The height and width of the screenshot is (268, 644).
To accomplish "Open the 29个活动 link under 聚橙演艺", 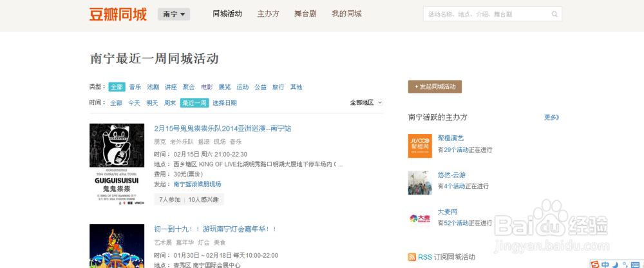I will [457, 150].
